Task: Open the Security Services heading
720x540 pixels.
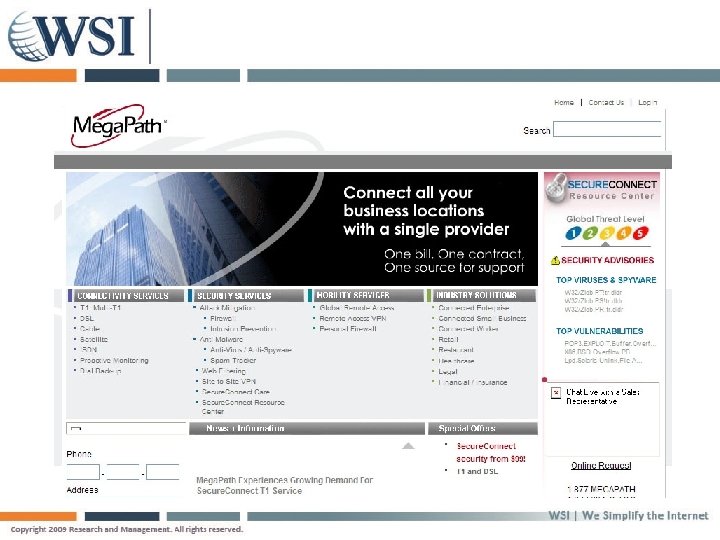Action: pyautogui.click(x=246, y=295)
